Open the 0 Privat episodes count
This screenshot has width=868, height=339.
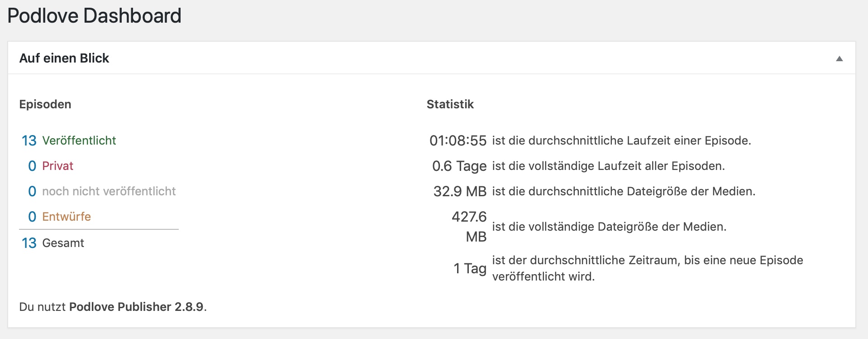point(32,166)
